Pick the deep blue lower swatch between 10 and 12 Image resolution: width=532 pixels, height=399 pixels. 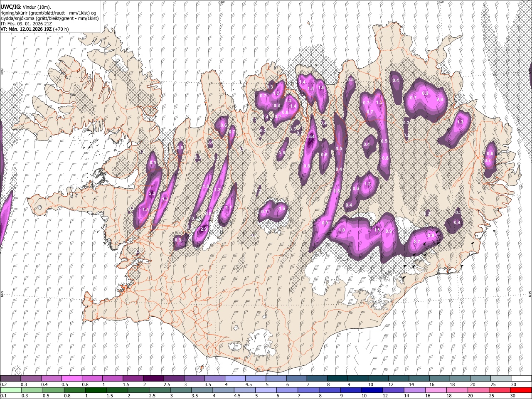click(372, 390)
